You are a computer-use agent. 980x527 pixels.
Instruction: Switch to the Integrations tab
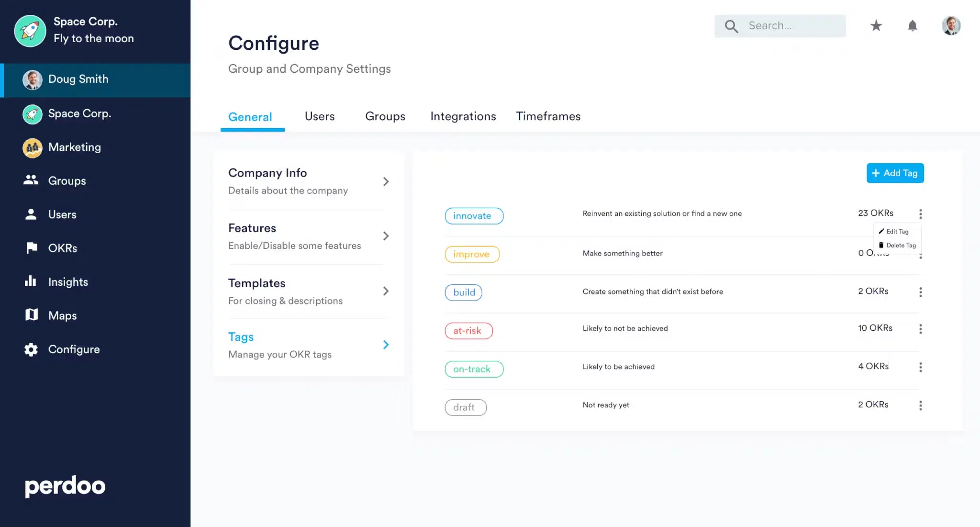click(x=463, y=116)
